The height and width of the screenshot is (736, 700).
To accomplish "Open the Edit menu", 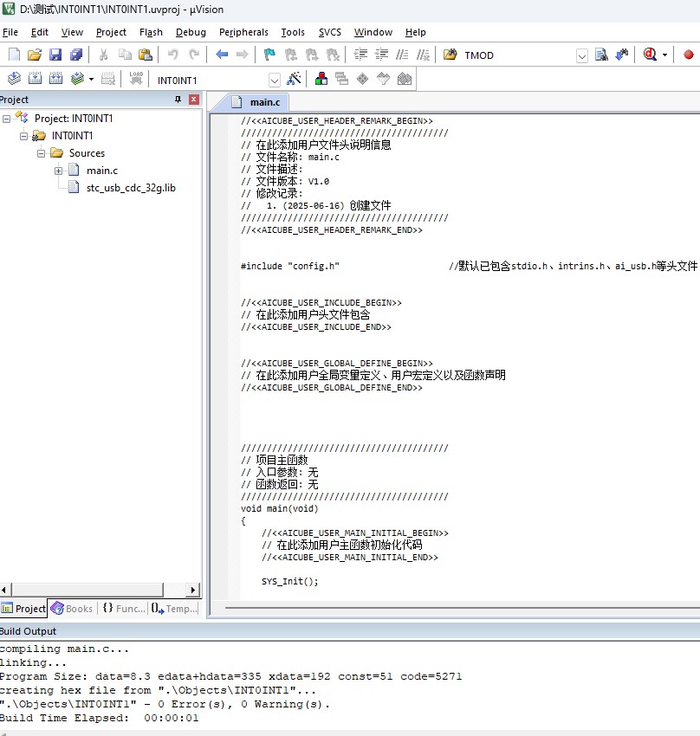I will [40, 32].
